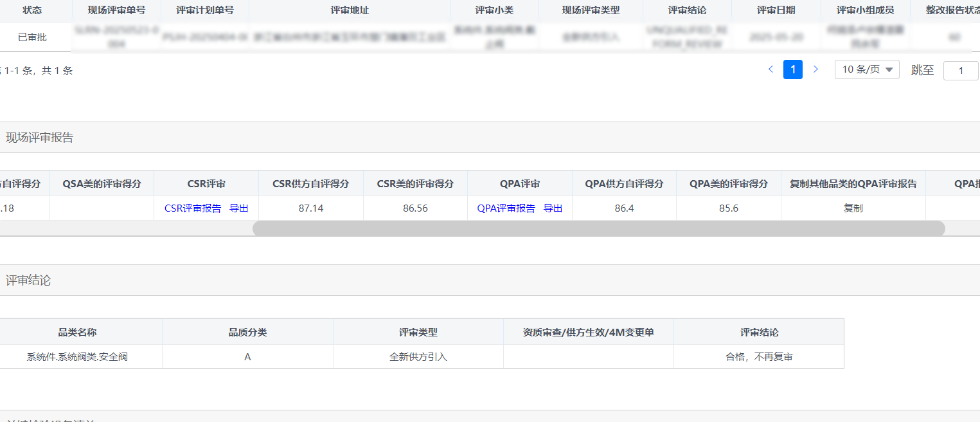Click 复制 to copy QPA report
980x422 pixels.
[853, 208]
